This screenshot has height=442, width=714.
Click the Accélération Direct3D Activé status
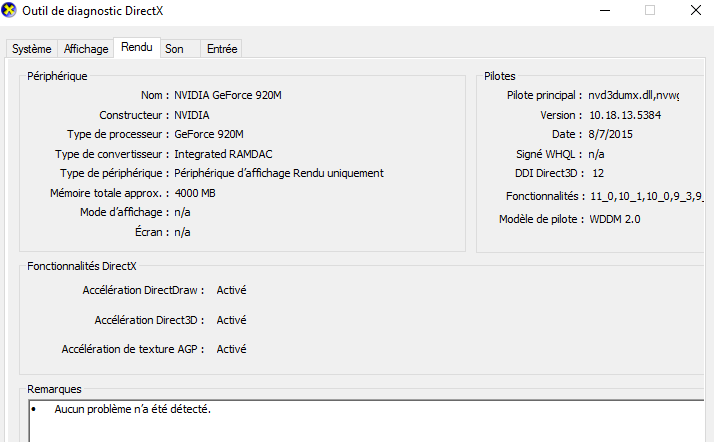coord(231,320)
